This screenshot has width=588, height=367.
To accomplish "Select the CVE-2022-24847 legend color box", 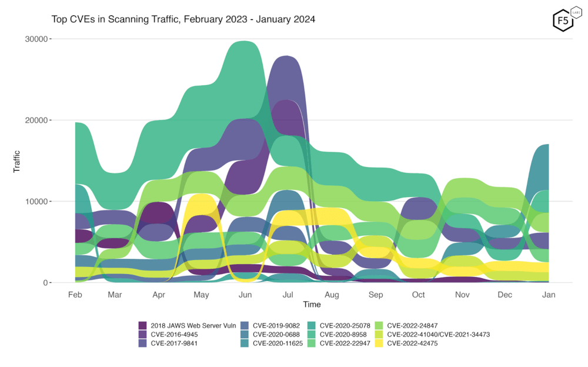I will (x=380, y=325).
